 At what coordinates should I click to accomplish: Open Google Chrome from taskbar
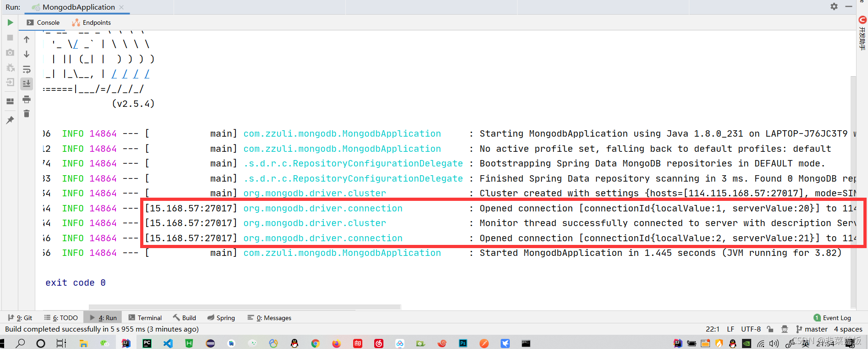click(x=316, y=343)
